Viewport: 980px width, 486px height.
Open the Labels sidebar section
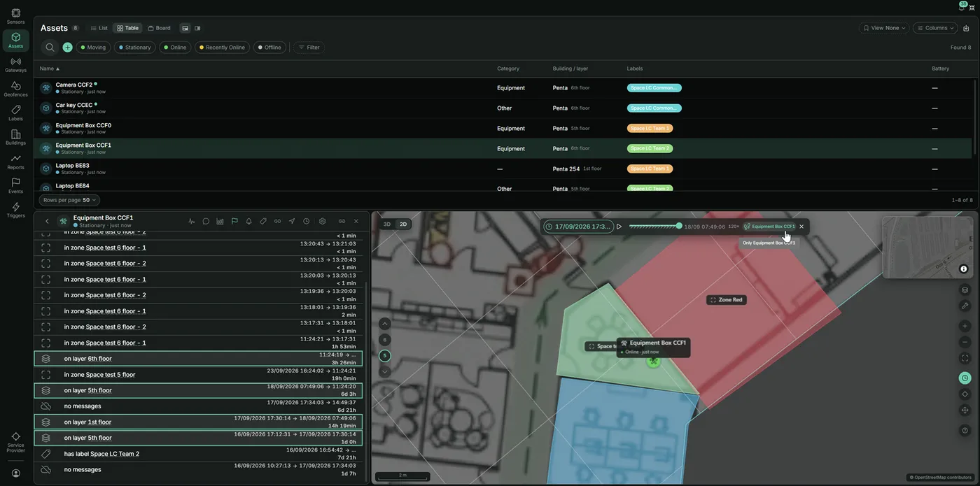point(15,113)
